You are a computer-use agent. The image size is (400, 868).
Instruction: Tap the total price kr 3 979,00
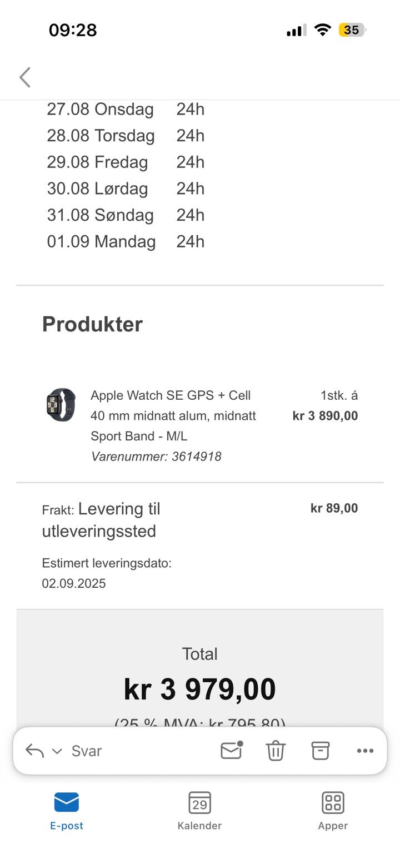(x=199, y=690)
